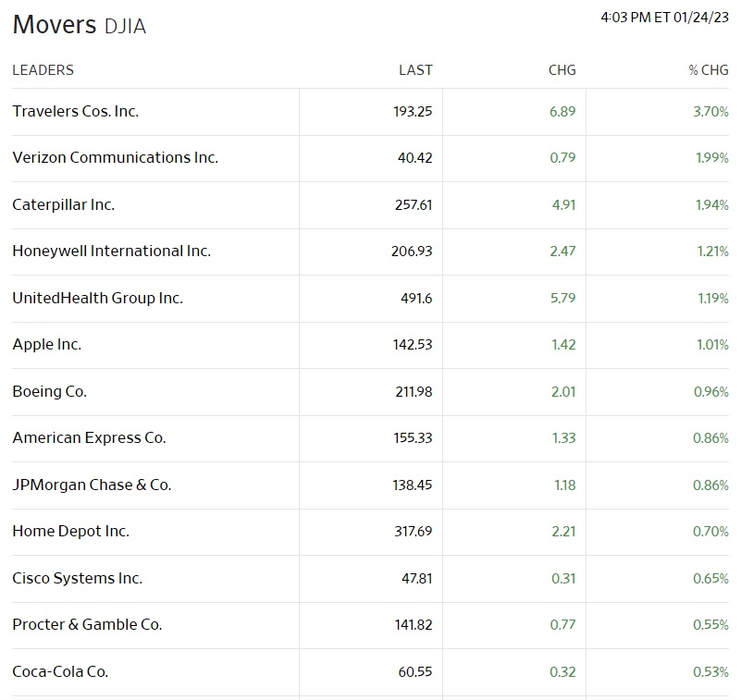Click the LEADERS column header
Screen dimensions: 741x700
[x=43, y=70]
